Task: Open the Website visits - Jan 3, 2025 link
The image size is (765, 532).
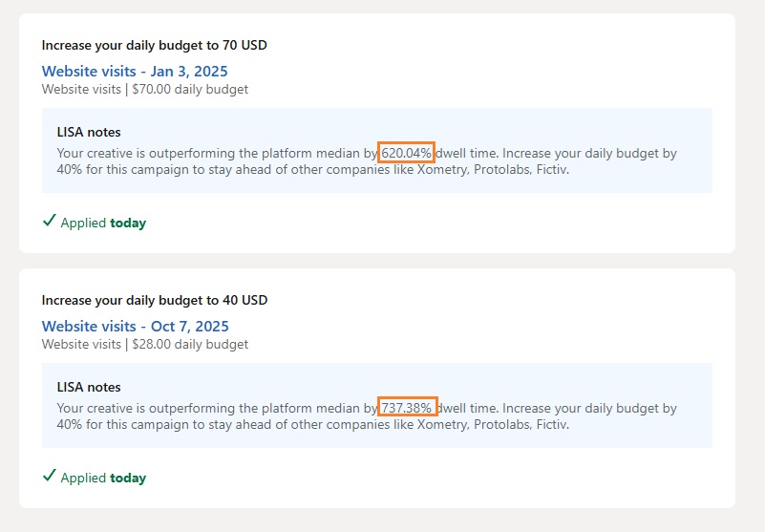Action: pyautogui.click(x=135, y=72)
